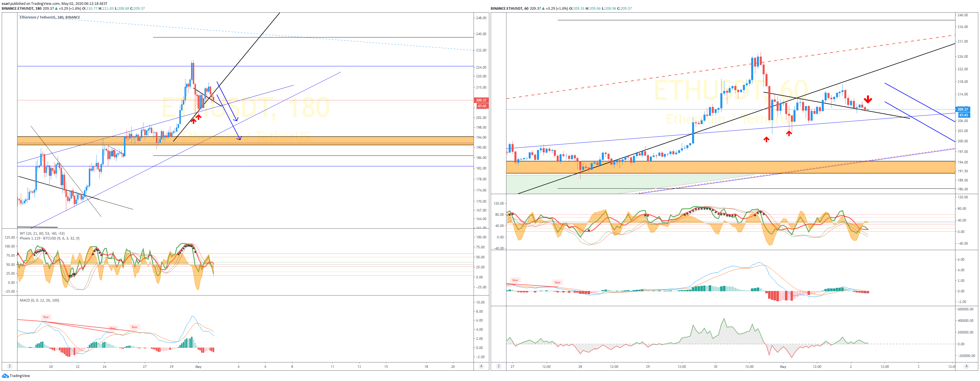This screenshot has height=381, width=980.
Task: Click the 231.00 label on the 60 chart price scale
Action: pyautogui.click(x=963, y=41)
